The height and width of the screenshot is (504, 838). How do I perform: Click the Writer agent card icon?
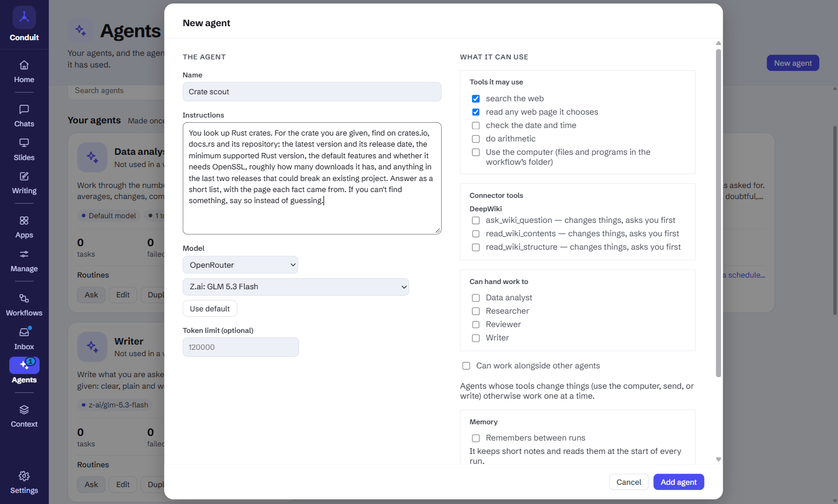tap(92, 347)
